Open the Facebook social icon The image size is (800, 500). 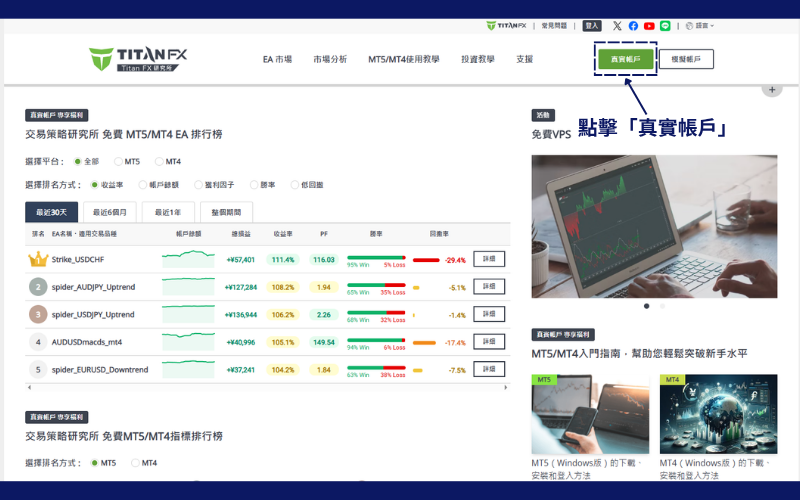[x=633, y=26]
